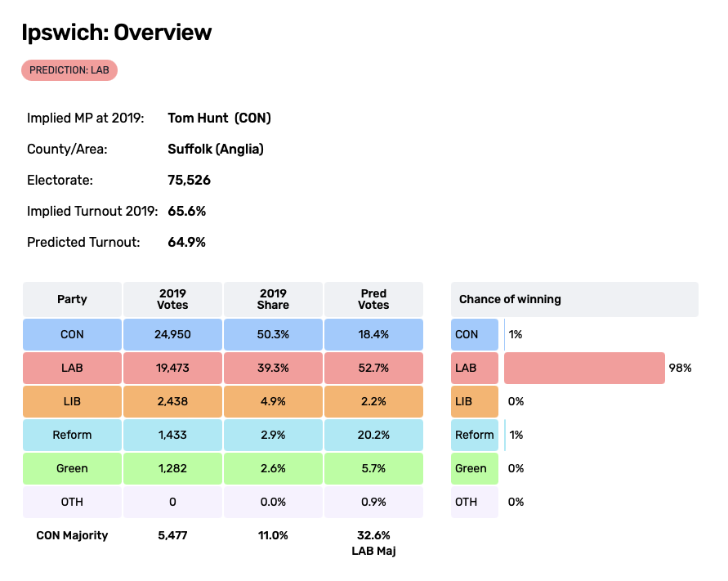The width and height of the screenshot is (728, 581).
Task: Click LAB predicted votes 52.7% cell
Action: click(x=373, y=368)
